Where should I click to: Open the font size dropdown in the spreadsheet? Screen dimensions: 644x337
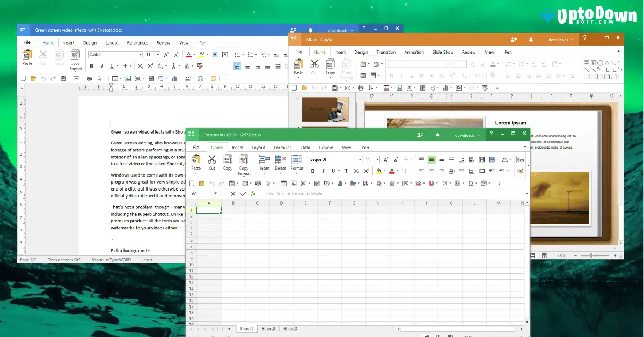tap(377, 159)
